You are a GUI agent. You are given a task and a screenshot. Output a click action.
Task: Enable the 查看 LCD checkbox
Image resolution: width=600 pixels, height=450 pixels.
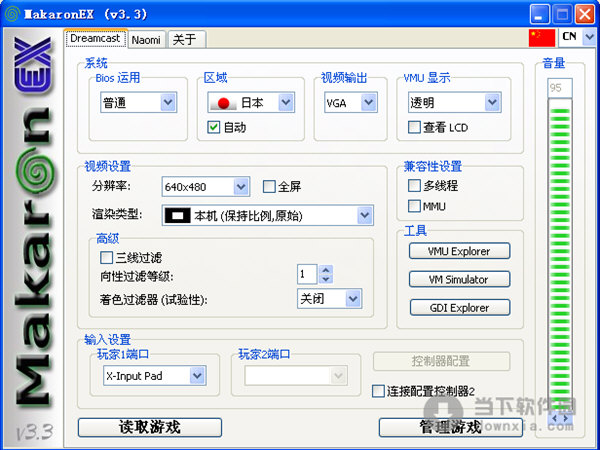(x=414, y=127)
